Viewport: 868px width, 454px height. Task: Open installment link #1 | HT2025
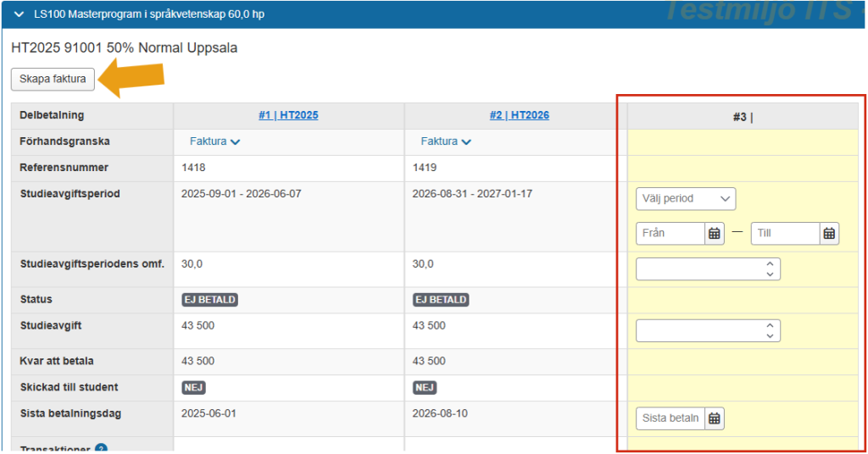coord(288,115)
